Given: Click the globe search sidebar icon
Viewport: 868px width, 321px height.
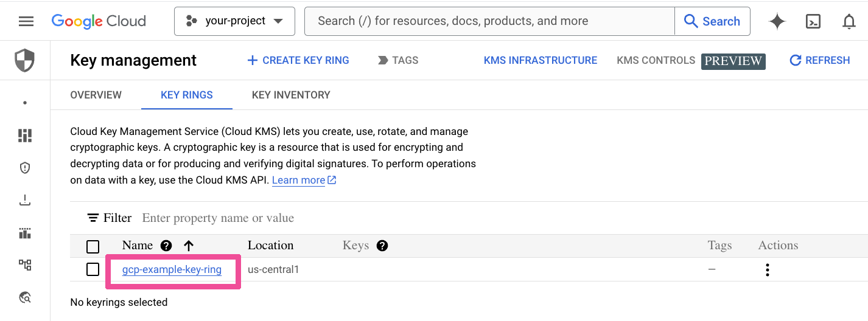Looking at the screenshot, I should click(25, 297).
